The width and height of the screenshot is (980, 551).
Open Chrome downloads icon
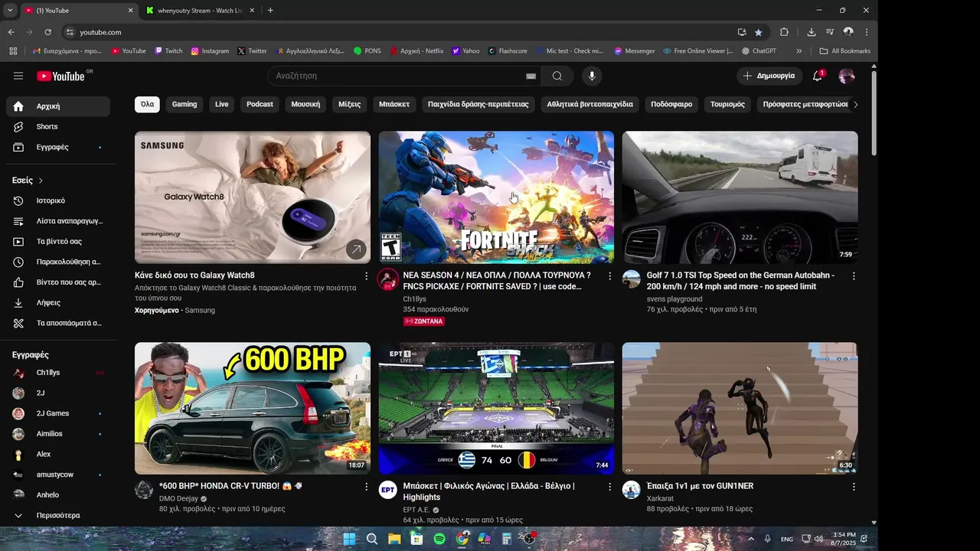point(811,32)
